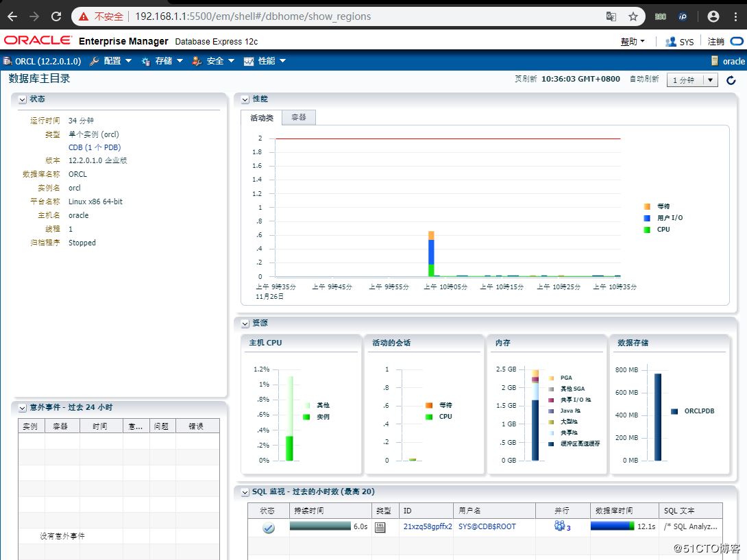Click the green CPU legend swatch

click(x=647, y=230)
